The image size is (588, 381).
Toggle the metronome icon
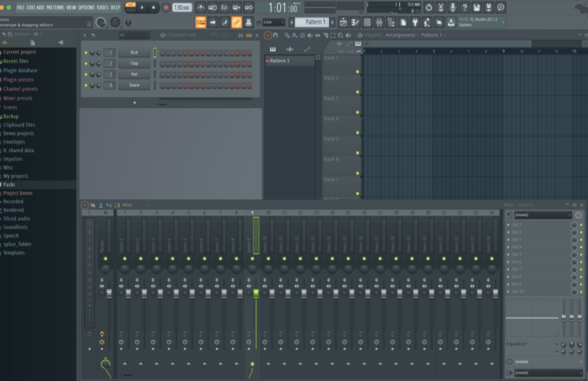[201, 7]
